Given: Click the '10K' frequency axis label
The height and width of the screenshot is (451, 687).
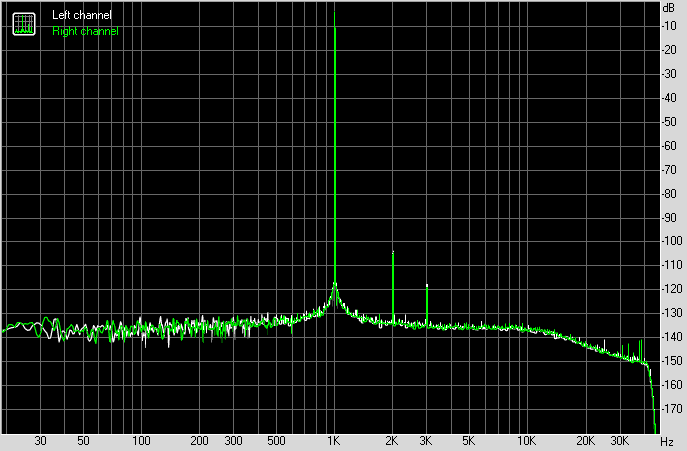Looking at the screenshot, I should point(526,440).
